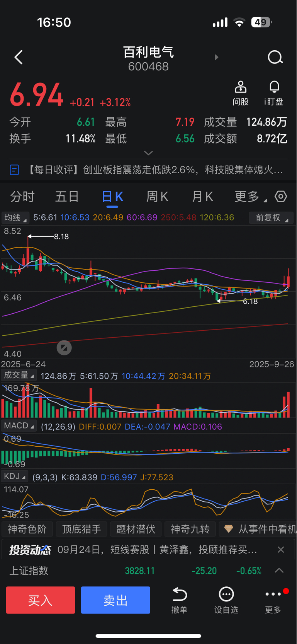Tap the 今开 value 6.61

(86, 122)
